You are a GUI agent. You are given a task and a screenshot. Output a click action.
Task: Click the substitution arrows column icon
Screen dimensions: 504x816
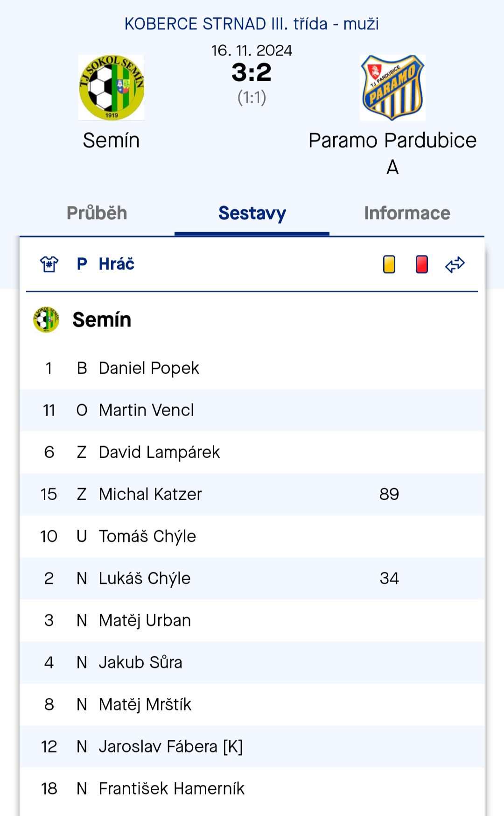(455, 264)
